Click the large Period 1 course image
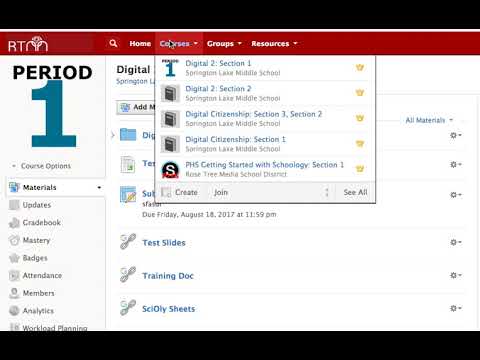480x360 pixels. (52, 106)
